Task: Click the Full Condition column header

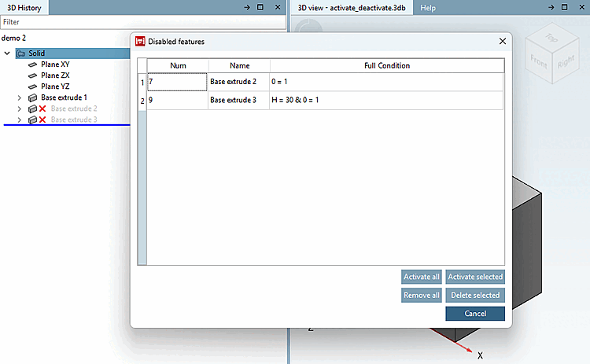Action: [387, 65]
